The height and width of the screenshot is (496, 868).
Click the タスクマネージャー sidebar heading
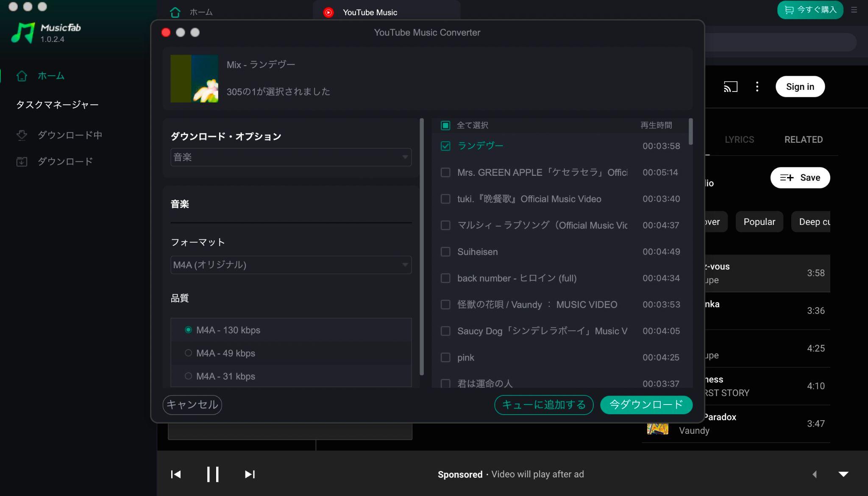57,105
